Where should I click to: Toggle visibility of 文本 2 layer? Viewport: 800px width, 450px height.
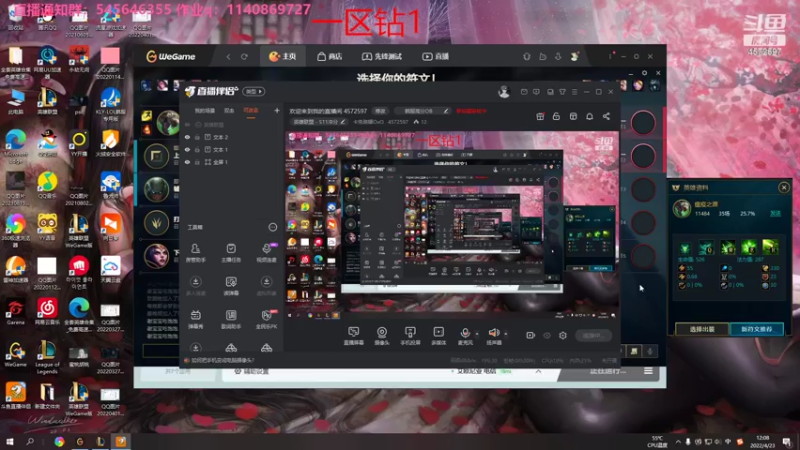coord(187,137)
